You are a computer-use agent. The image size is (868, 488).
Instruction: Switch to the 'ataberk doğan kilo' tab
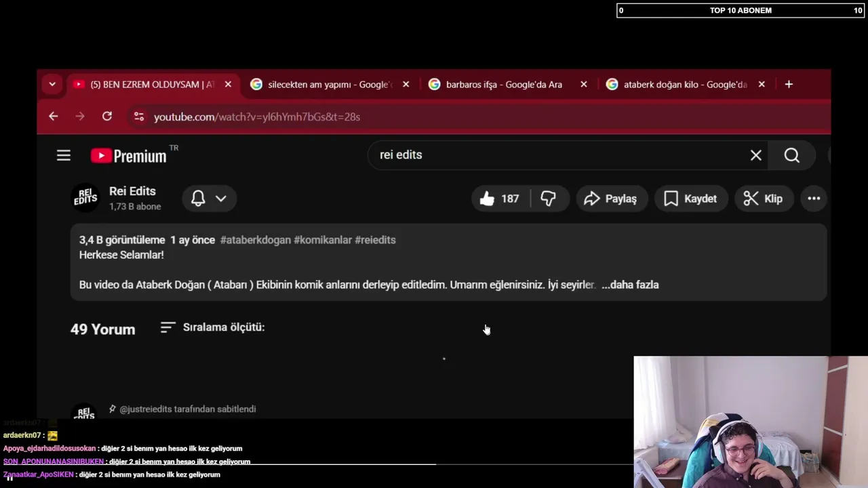[685, 84]
